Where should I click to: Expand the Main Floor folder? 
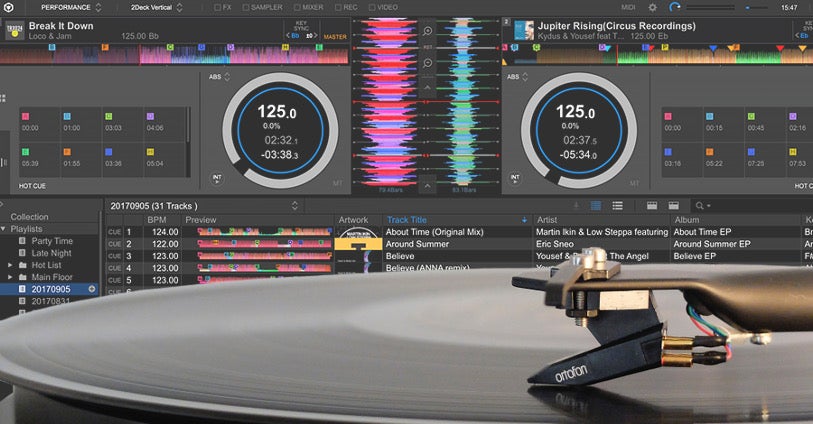(x=10, y=277)
